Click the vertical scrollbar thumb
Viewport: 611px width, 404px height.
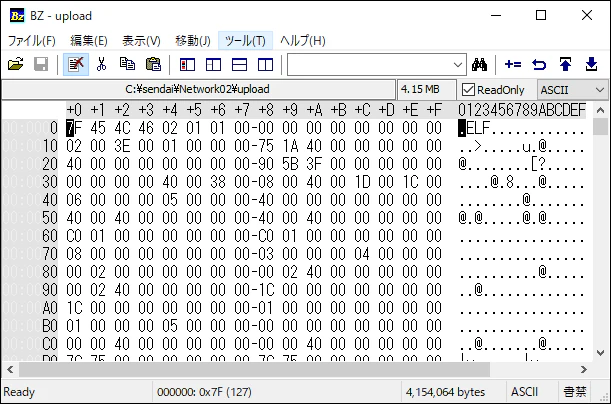[x=600, y=127]
